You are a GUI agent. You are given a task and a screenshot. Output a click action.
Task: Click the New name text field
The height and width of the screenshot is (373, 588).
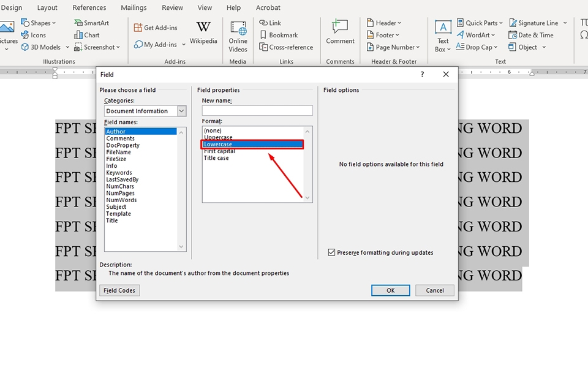point(257,110)
